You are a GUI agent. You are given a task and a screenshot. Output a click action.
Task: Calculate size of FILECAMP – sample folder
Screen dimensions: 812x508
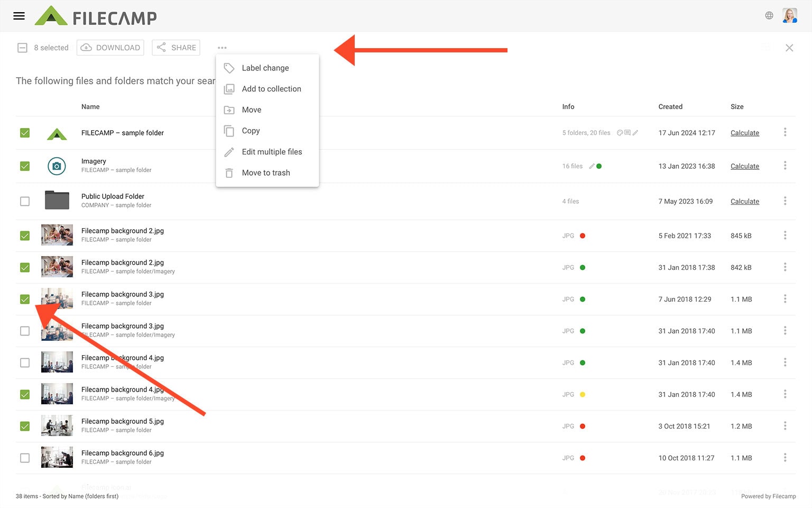coord(745,133)
